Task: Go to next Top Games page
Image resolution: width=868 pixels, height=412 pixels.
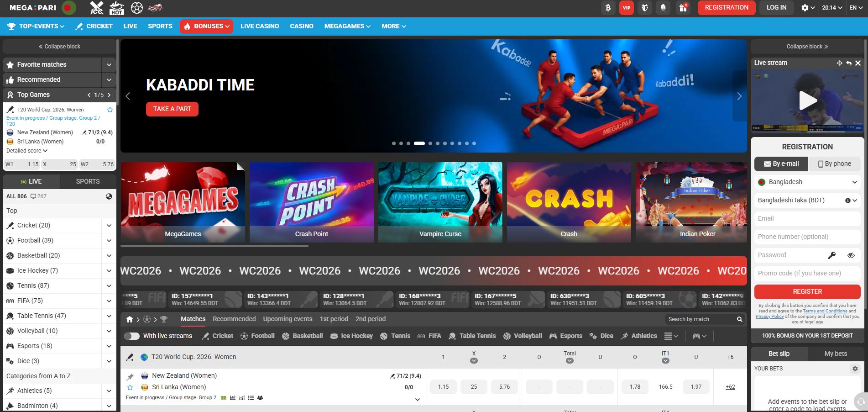Action: pyautogui.click(x=109, y=95)
